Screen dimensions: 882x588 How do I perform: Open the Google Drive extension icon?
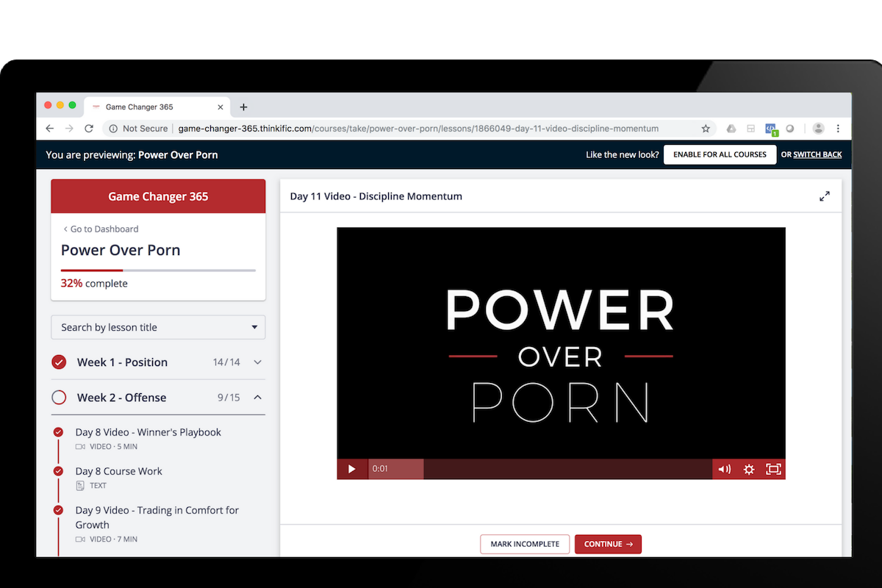(731, 129)
